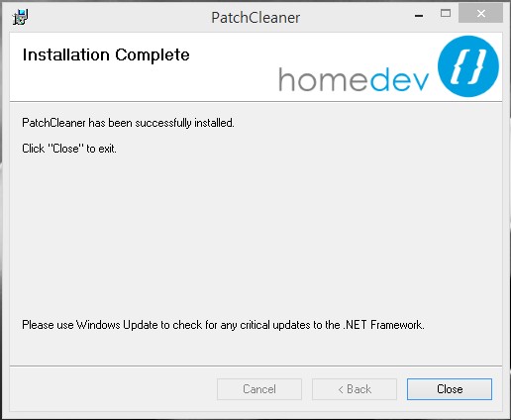511x420 pixels.
Task: Click the disabled Cancel button
Action: pos(259,389)
